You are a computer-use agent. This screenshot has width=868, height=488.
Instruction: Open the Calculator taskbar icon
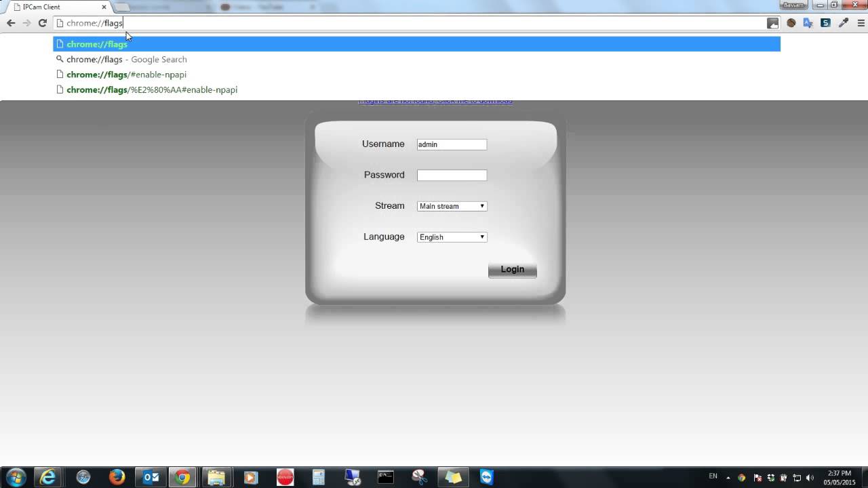tap(318, 477)
